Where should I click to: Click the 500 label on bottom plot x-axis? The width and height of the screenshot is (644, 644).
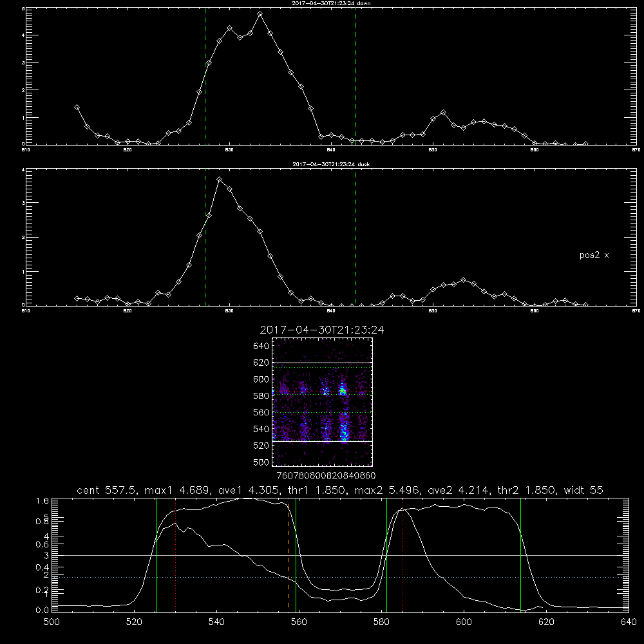(x=52, y=622)
